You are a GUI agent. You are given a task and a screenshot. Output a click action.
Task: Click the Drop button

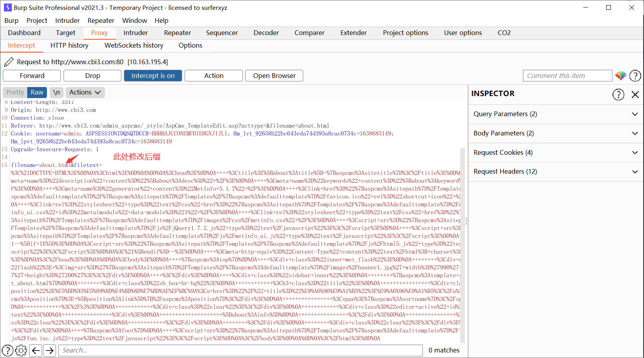93,76
